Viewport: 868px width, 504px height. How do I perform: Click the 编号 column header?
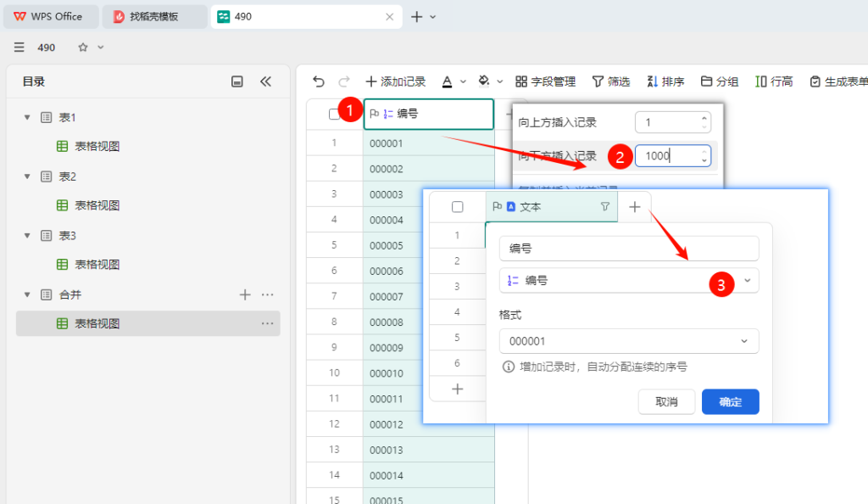pos(428,114)
